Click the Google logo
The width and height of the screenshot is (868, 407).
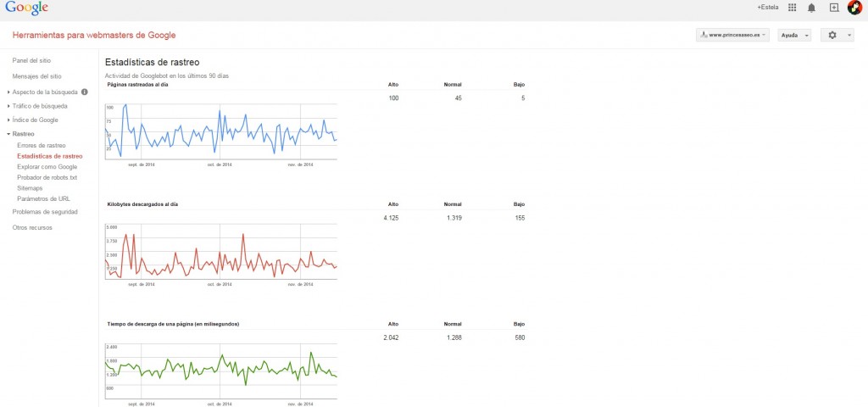pyautogui.click(x=26, y=8)
